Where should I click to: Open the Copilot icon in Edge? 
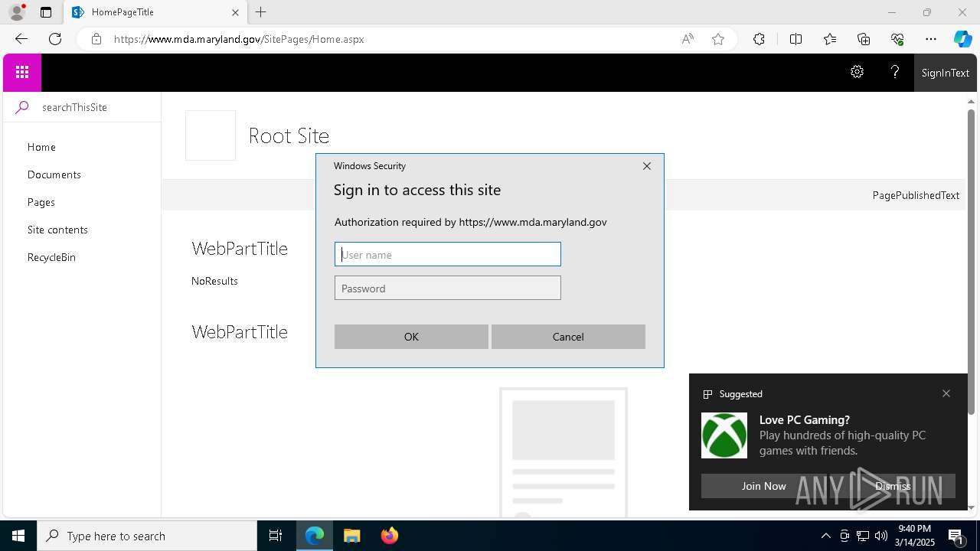click(x=962, y=39)
